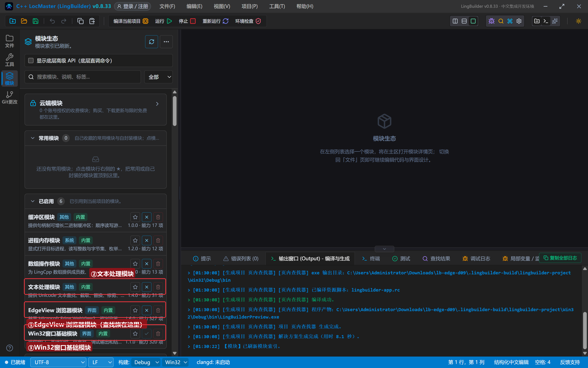Click 复制全部日志 button
The width and height of the screenshot is (588, 368).
(x=560, y=258)
